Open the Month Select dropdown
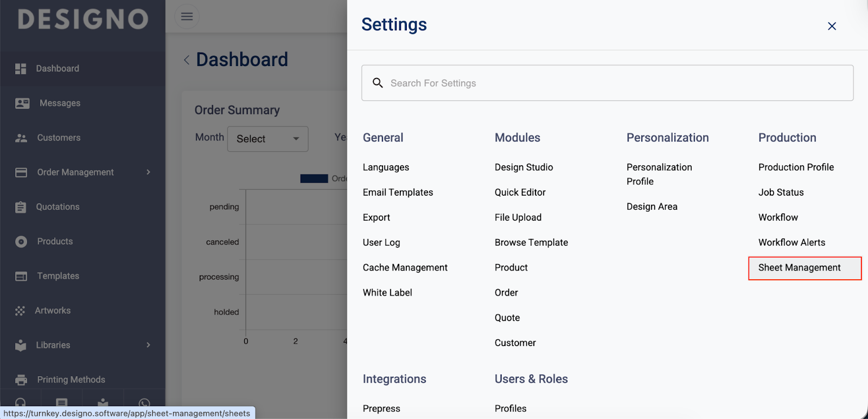The image size is (868, 419). [267, 139]
